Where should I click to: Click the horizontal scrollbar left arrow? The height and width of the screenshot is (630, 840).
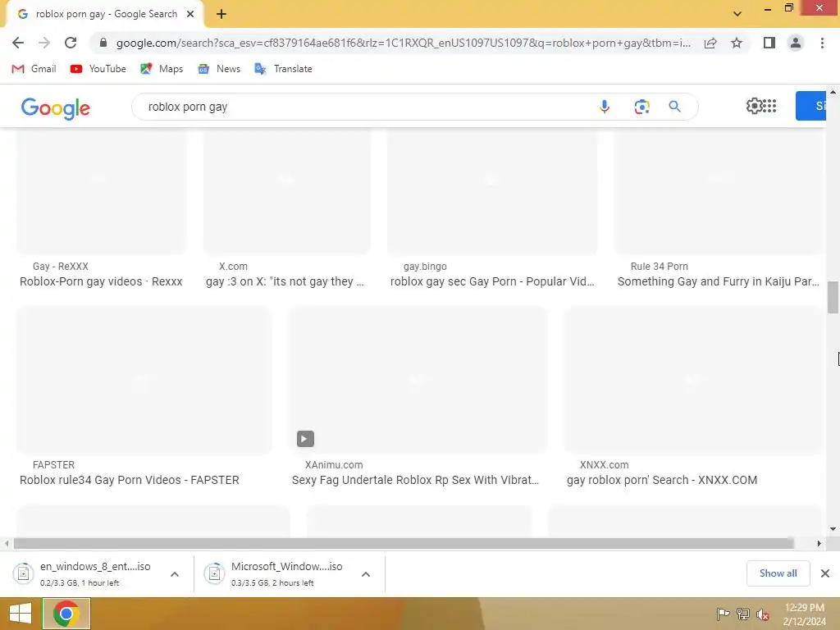pyautogui.click(x=6, y=543)
